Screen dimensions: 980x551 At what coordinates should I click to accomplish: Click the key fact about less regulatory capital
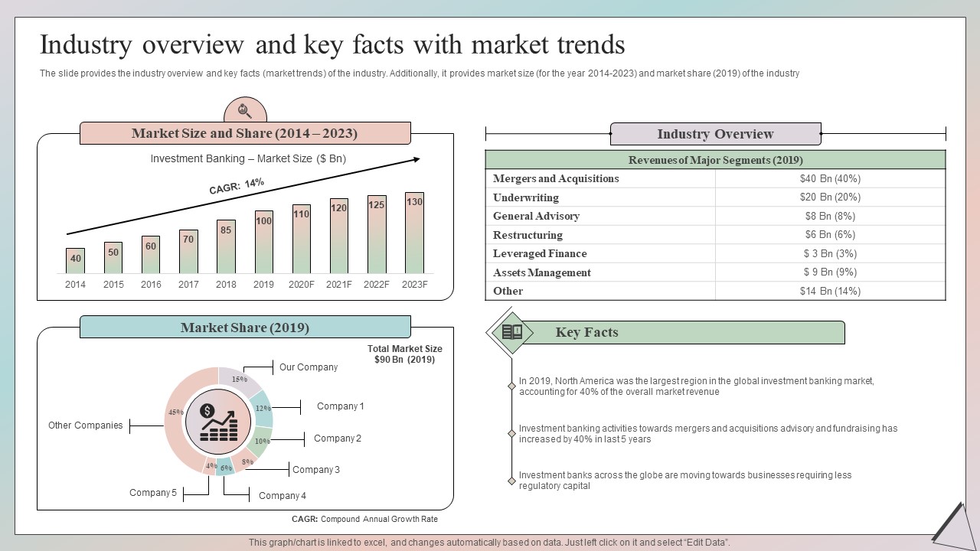[x=684, y=481]
